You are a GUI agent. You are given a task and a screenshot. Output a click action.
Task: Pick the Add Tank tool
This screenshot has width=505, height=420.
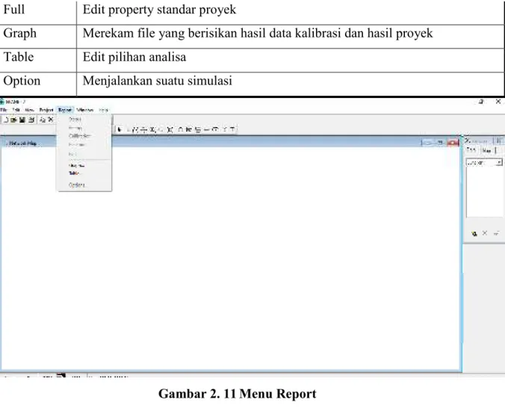198,129
